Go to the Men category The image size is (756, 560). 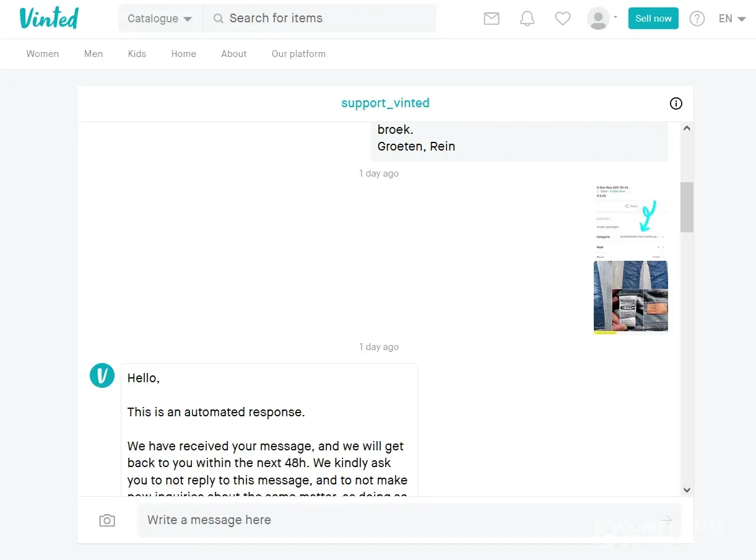93,54
